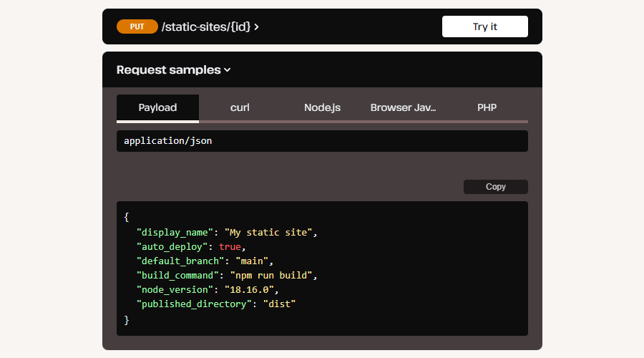Open the Node.js sample tab
The width and height of the screenshot is (644, 358).
(x=322, y=108)
